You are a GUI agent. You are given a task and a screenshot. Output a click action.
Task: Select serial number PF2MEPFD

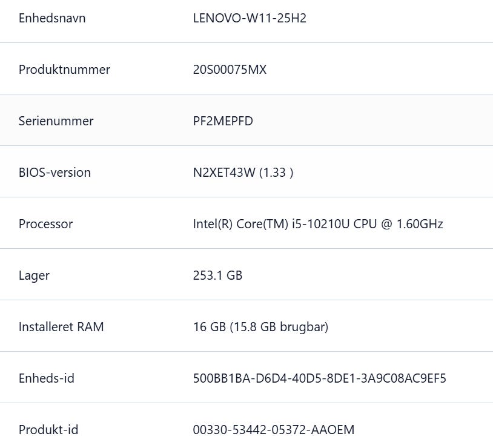223,121
